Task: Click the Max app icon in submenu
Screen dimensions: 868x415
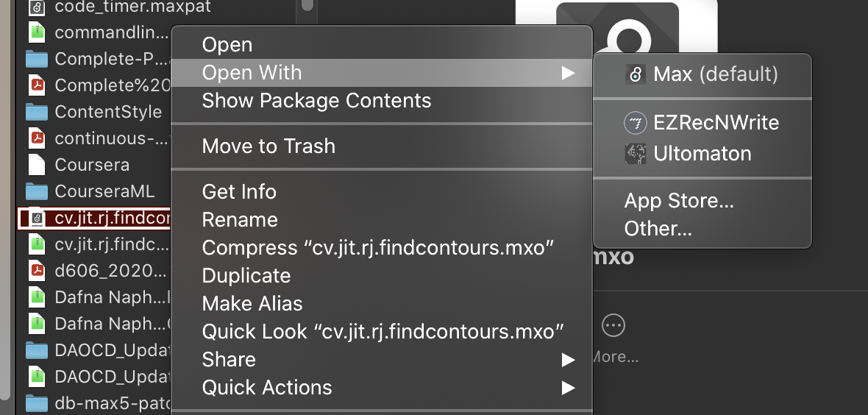Action: click(x=635, y=74)
